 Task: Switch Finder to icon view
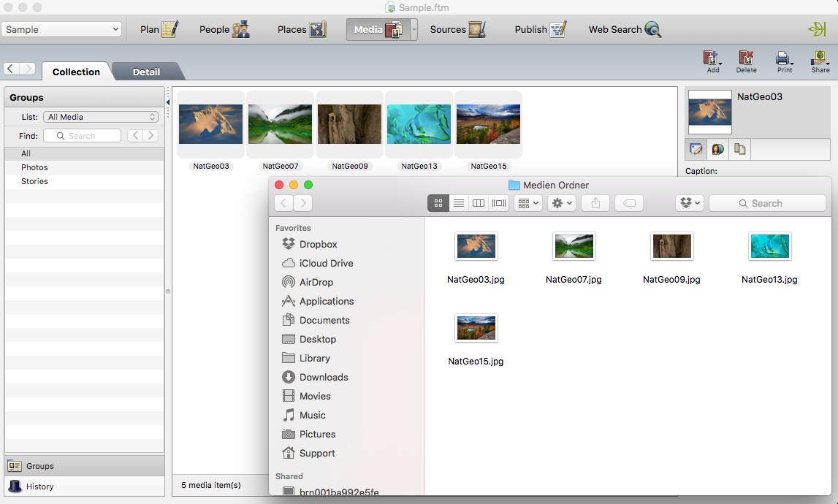click(x=438, y=203)
